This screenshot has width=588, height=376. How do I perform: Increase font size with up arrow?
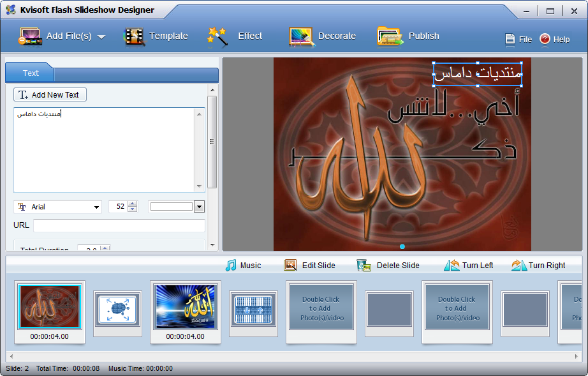[x=133, y=204]
